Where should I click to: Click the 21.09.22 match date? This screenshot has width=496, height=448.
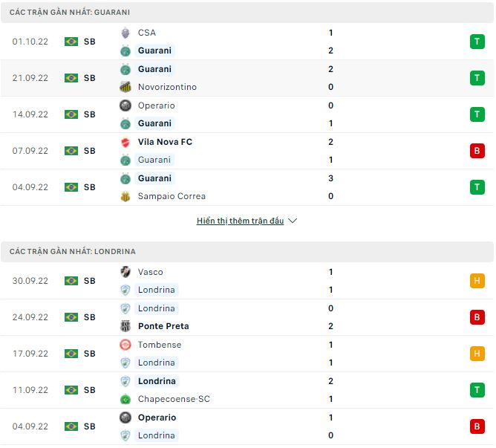(30, 78)
